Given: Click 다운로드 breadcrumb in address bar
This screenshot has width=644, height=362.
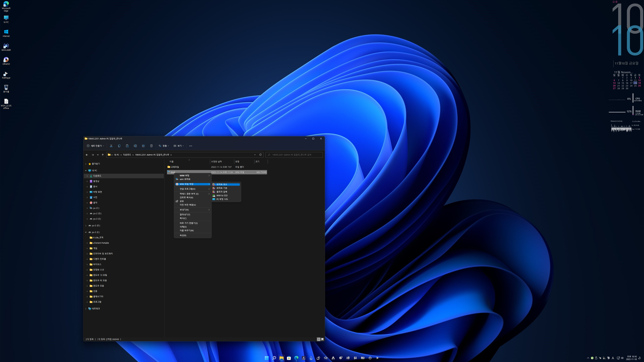Looking at the screenshot, I should pyautogui.click(x=127, y=155).
